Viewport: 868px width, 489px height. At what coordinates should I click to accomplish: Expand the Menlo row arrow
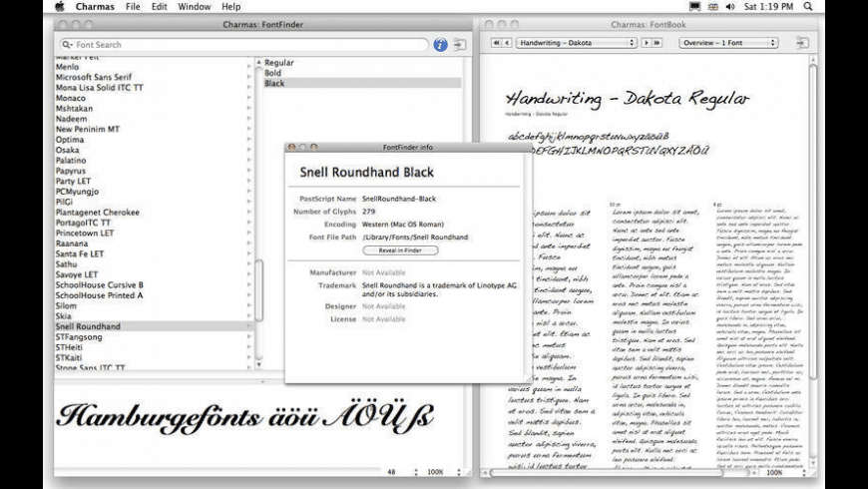click(x=249, y=67)
